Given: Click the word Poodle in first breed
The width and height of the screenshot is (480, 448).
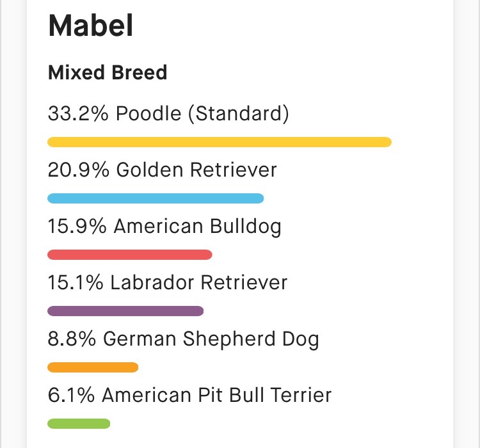Looking at the screenshot, I should tap(148, 113).
